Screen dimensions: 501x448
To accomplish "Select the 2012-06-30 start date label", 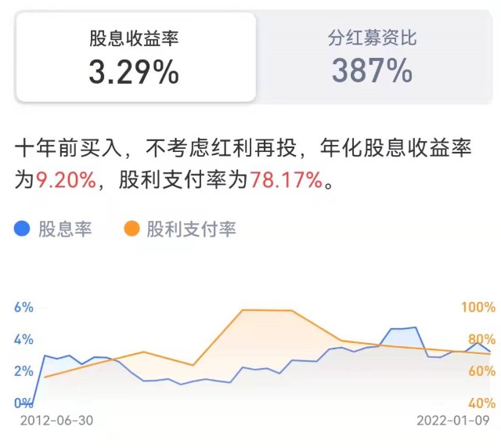I will 56,421.
